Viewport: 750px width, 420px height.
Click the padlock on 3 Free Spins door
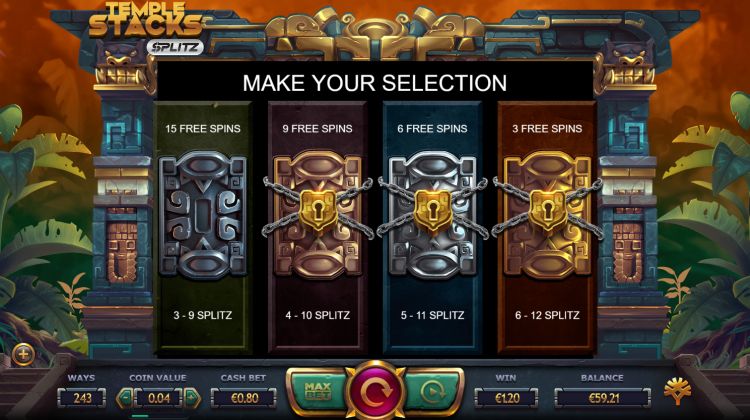(548, 210)
